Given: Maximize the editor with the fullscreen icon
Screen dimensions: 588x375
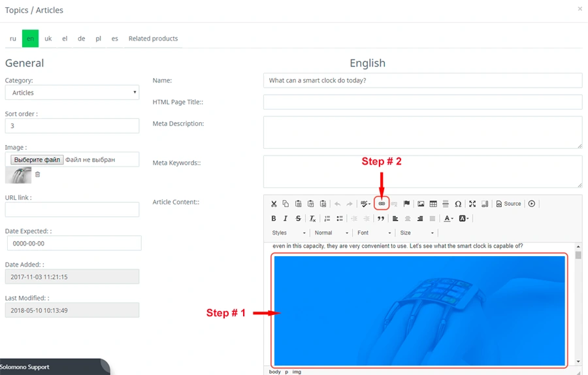Looking at the screenshot, I should pyautogui.click(x=472, y=204).
